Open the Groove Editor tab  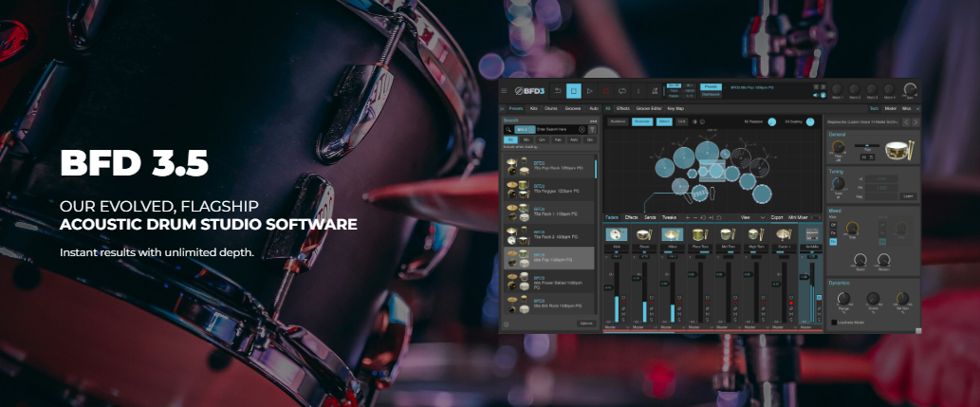click(x=649, y=108)
